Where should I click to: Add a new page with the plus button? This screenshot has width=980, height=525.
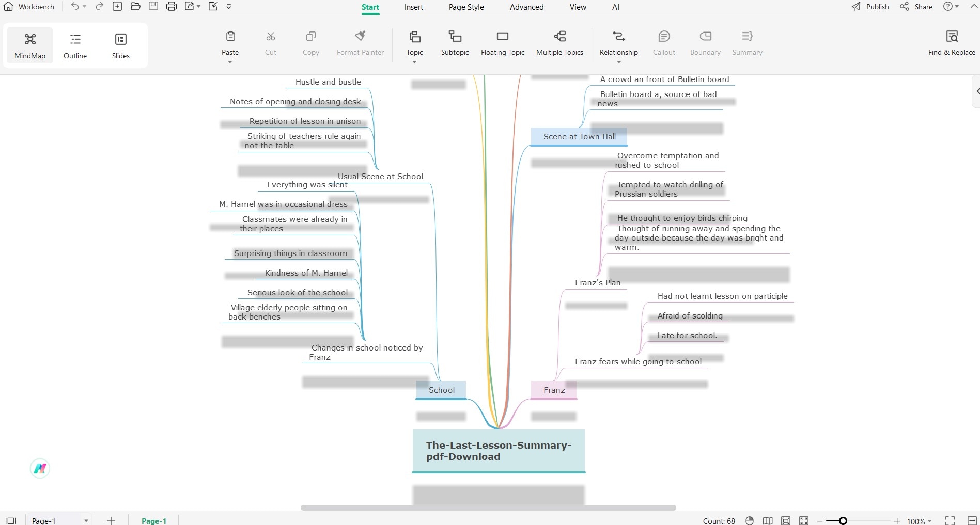[x=111, y=520]
